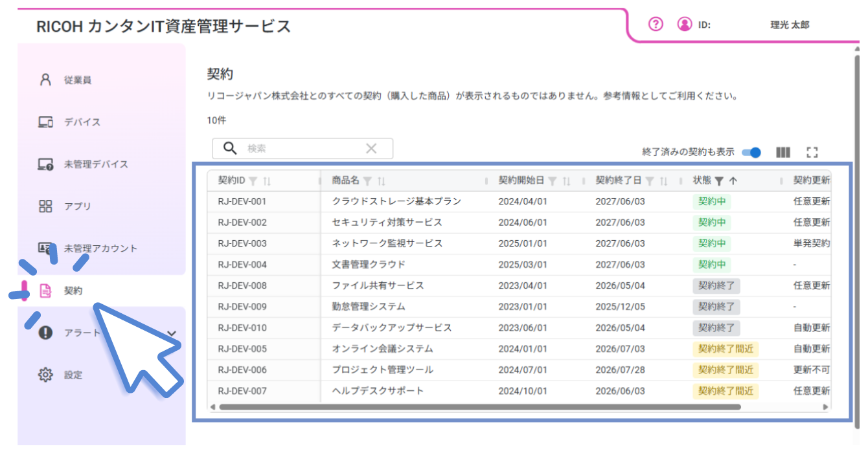Click ファイル共有サービス cell
The image size is (868, 453).
[378, 285]
